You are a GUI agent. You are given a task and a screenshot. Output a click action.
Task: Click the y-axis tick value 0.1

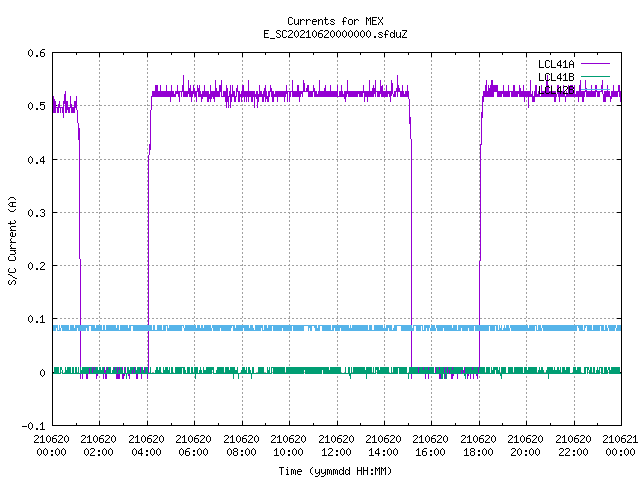click(x=36, y=319)
